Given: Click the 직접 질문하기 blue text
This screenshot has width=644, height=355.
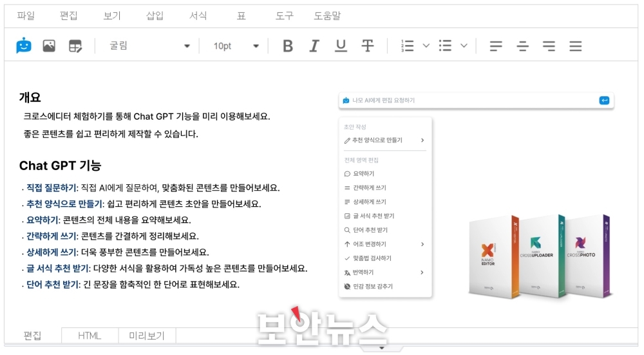Looking at the screenshot, I should [52, 187].
